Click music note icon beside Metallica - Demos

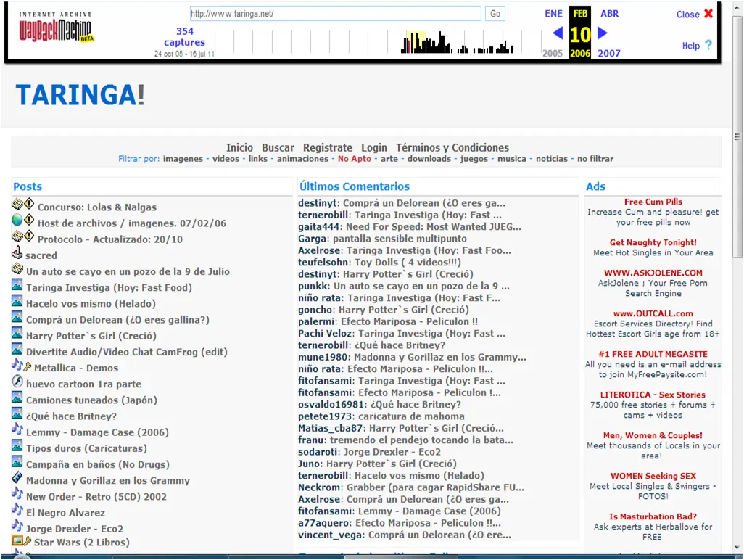17,365
